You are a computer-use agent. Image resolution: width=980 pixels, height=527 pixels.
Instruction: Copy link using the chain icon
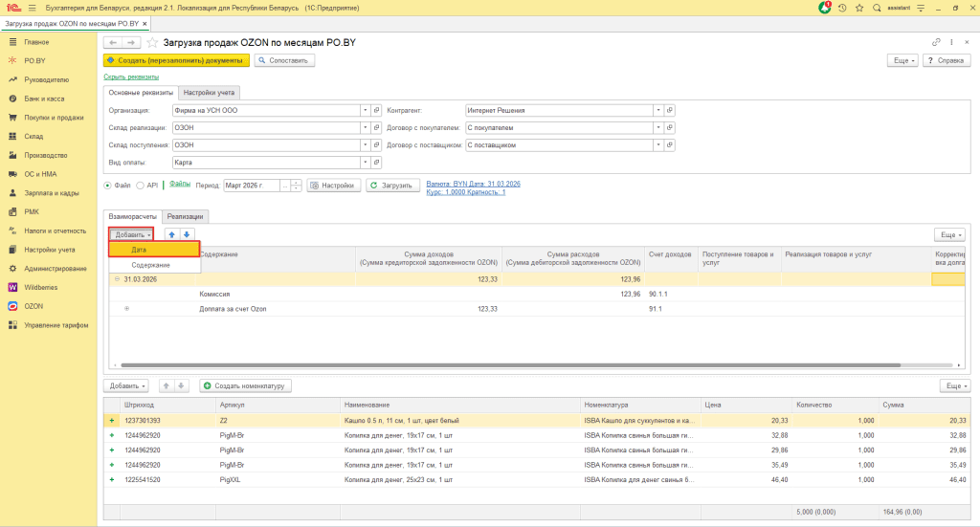(936, 42)
